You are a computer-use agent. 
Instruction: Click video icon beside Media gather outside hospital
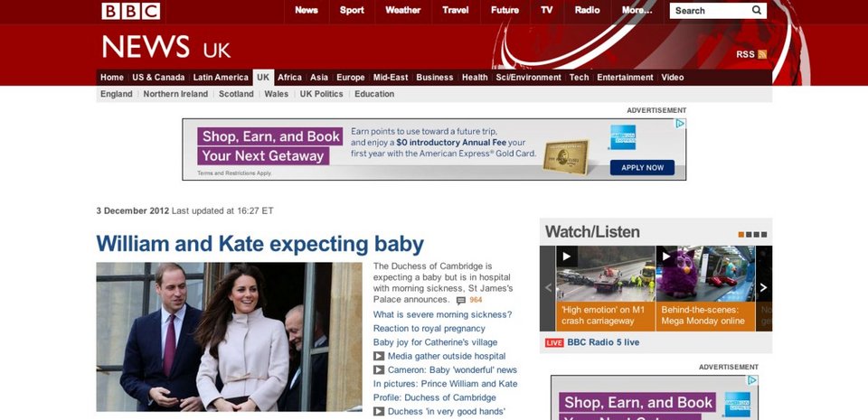(x=379, y=357)
